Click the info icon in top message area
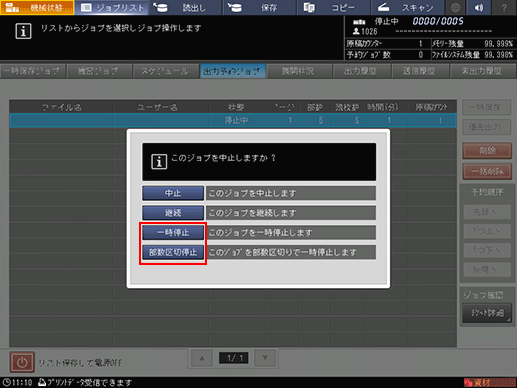Image resolution: width=517 pixels, height=388 pixels. coord(23,31)
